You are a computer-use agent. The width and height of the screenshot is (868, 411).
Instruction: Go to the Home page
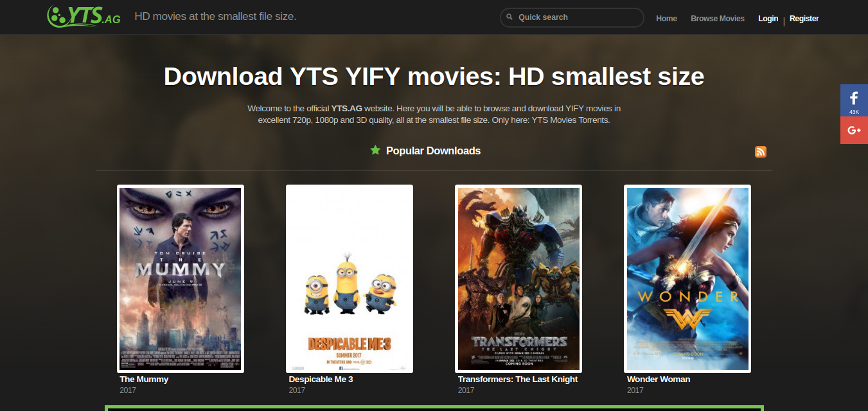click(x=666, y=19)
